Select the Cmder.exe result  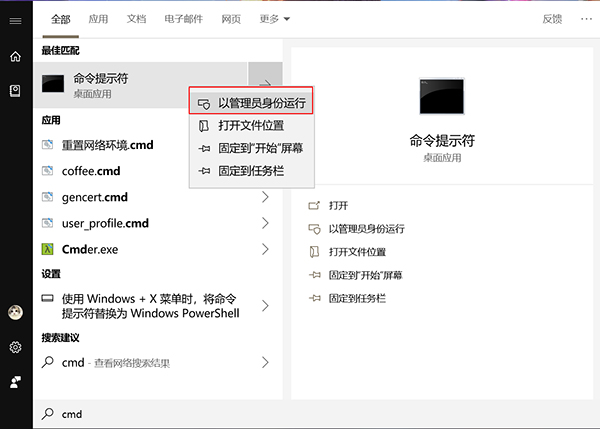pyautogui.click(x=158, y=249)
